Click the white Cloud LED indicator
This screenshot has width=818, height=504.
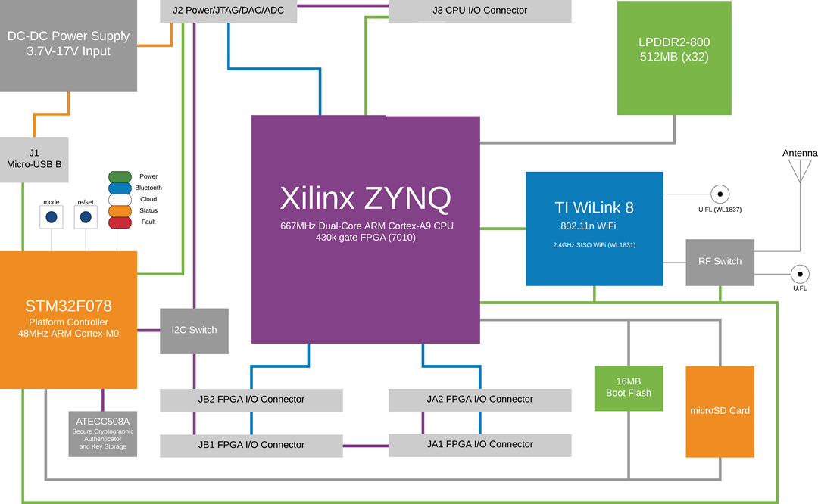(120, 199)
